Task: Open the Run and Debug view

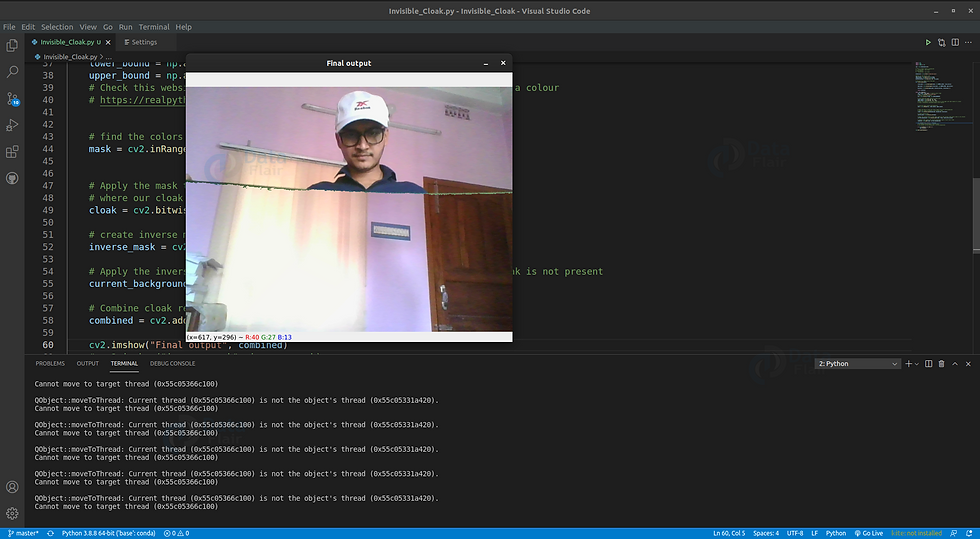Action: tap(12, 125)
